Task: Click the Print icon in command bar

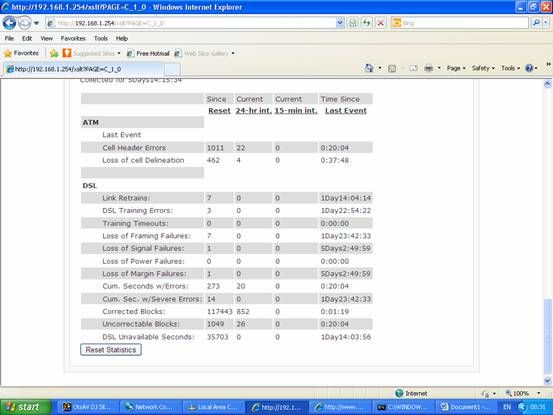Action: click(x=429, y=68)
